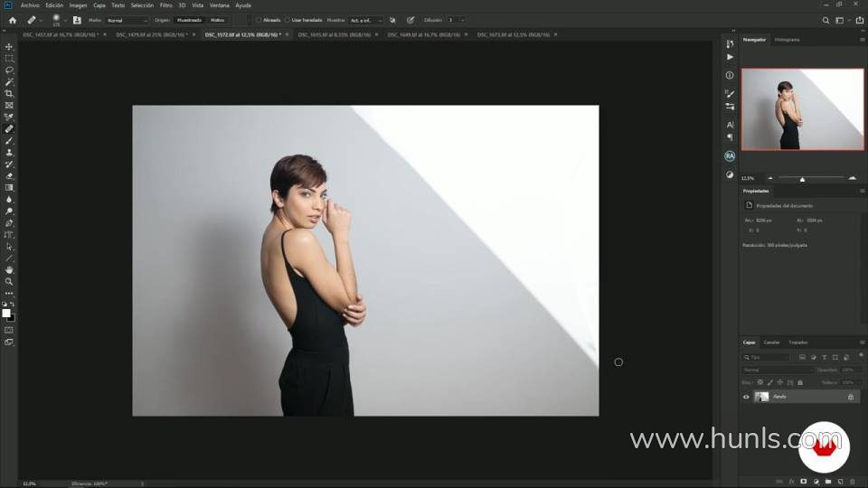Open the RA plugin panel icon
868x488 pixels.
coord(730,156)
